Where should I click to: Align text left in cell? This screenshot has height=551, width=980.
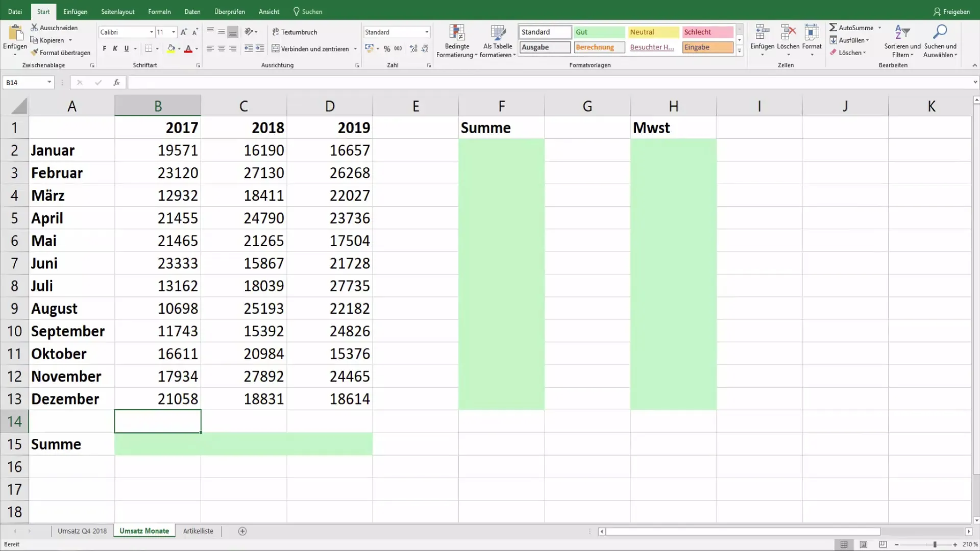coord(210,48)
